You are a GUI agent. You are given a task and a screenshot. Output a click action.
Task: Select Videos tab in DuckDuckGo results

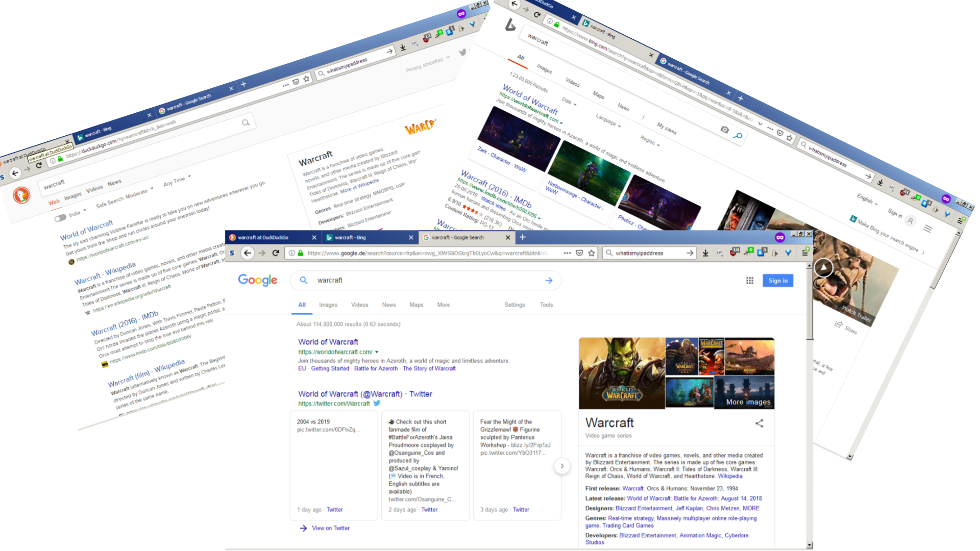94,189
